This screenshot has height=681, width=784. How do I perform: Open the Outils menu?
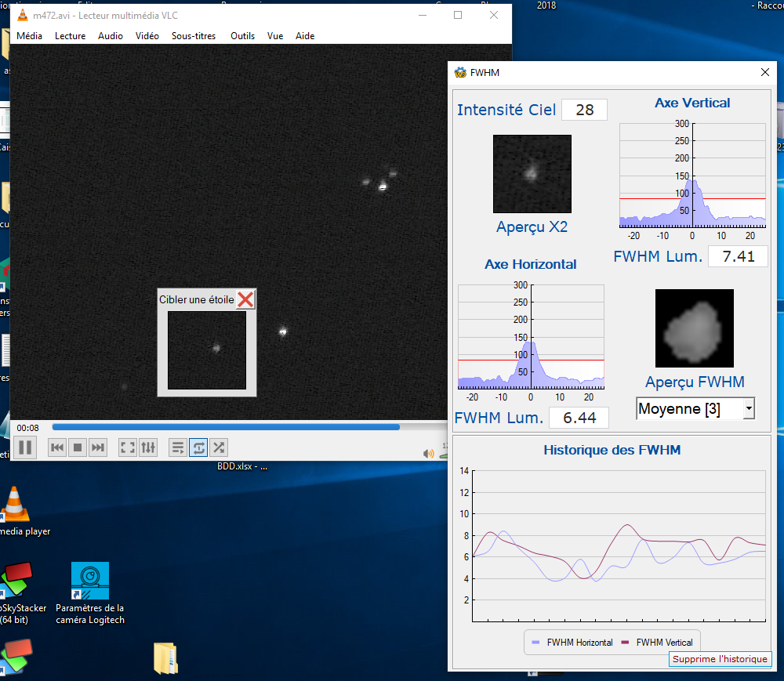[242, 36]
